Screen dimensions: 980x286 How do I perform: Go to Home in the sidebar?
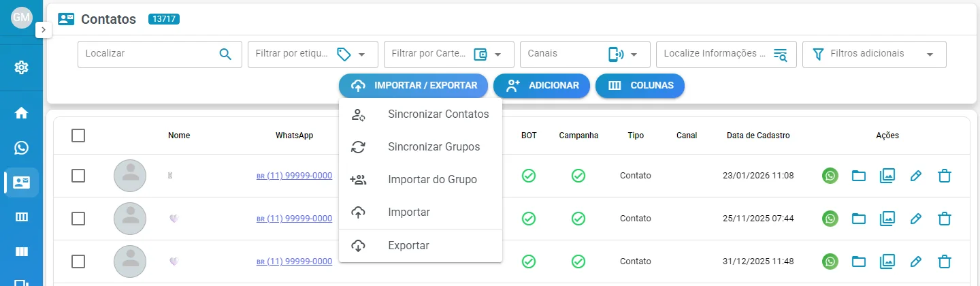click(x=21, y=113)
